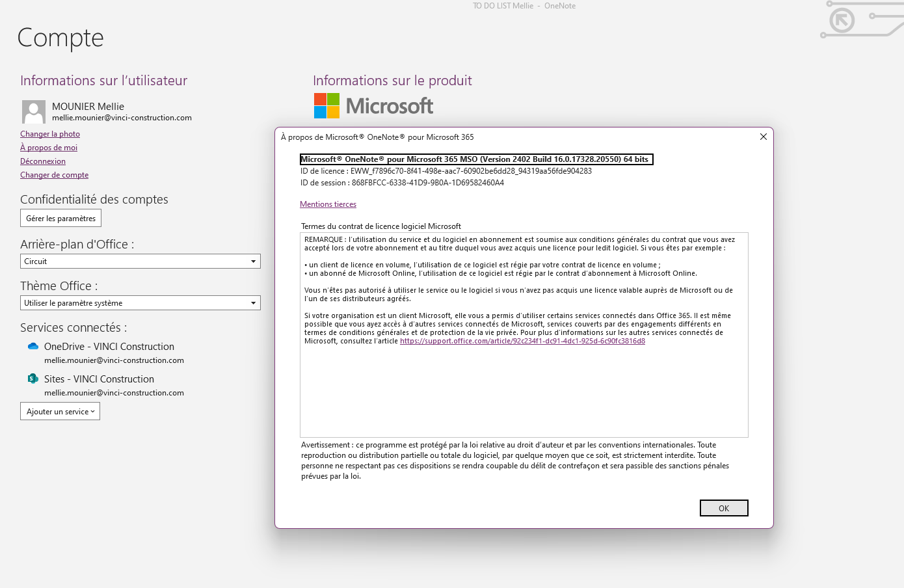This screenshot has width=904, height=588.
Task: Click the Déconnexion link
Action: [43, 161]
